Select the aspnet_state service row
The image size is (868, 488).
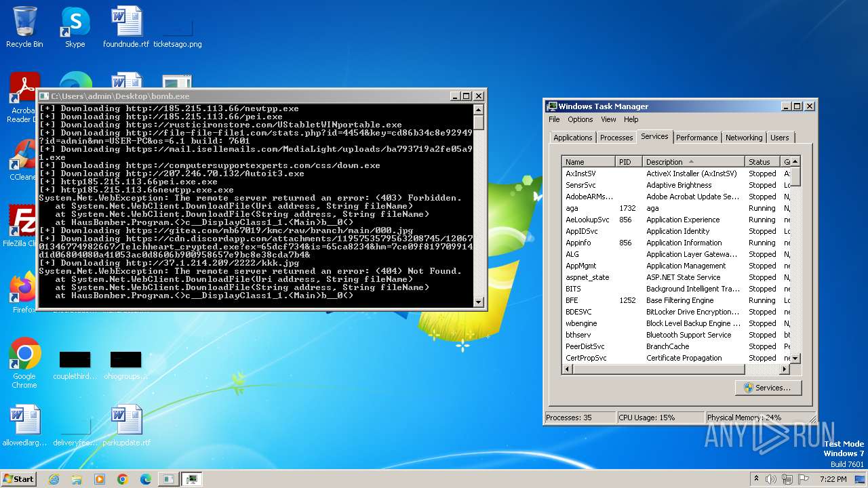point(677,277)
